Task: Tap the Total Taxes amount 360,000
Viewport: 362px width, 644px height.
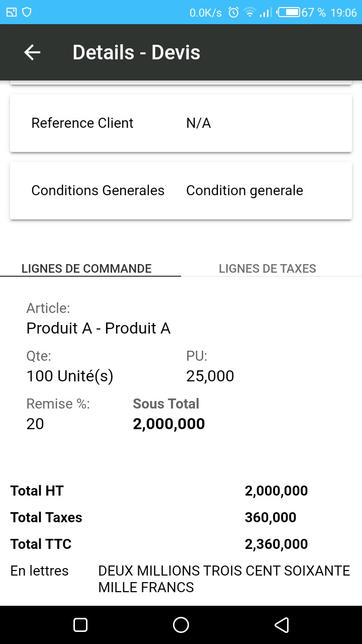Action: tap(270, 517)
